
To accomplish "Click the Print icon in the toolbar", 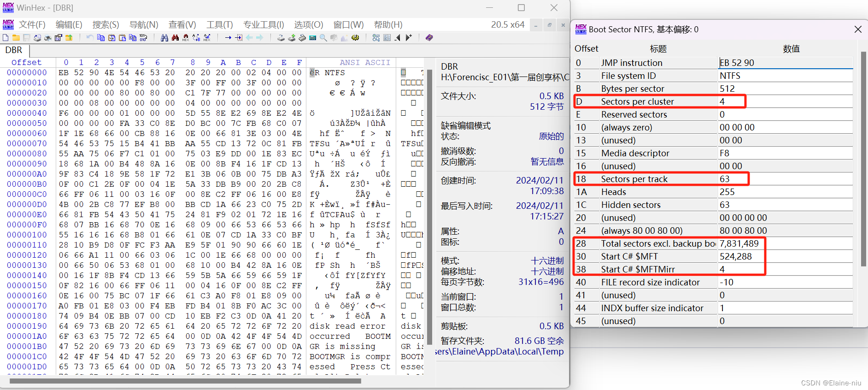I will pyautogui.click(x=47, y=38).
